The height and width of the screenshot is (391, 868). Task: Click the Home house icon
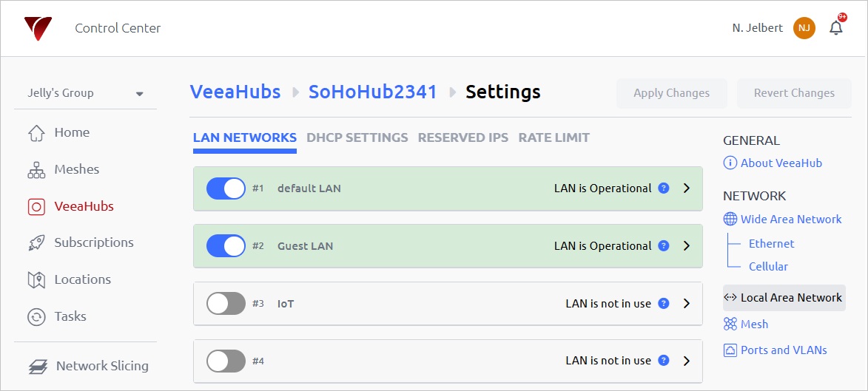pos(36,133)
